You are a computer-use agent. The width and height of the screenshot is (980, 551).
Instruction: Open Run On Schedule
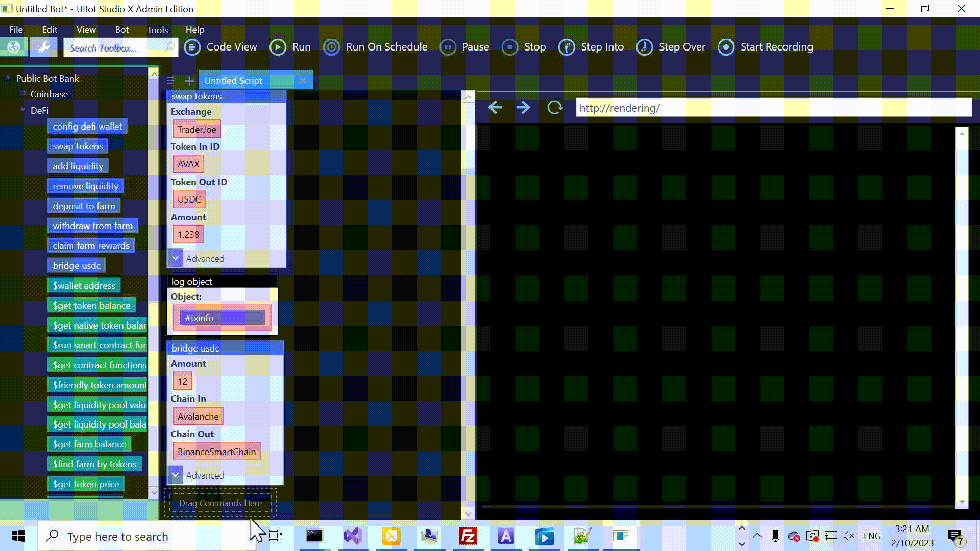pyautogui.click(x=375, y=47)
